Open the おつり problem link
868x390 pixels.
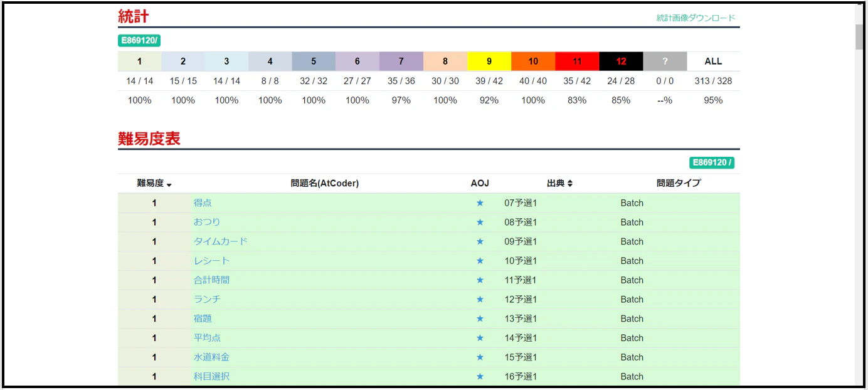point(207,222)
